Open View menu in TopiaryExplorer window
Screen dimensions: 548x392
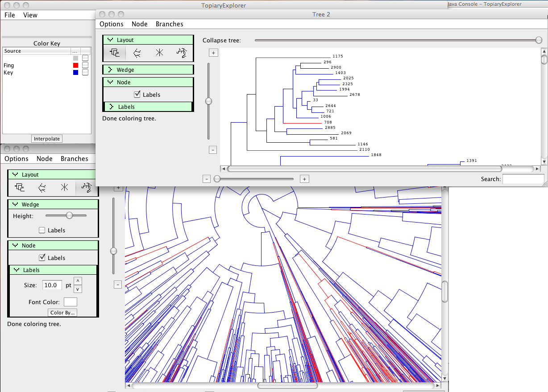pyautogui.click(x=30, y=15)
